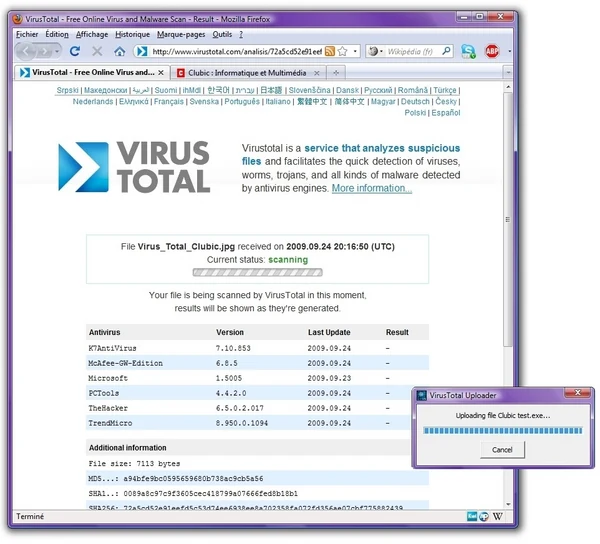Close the VirusTotal tab
This screenshot has width=600, height=544.
pos(161,72)
